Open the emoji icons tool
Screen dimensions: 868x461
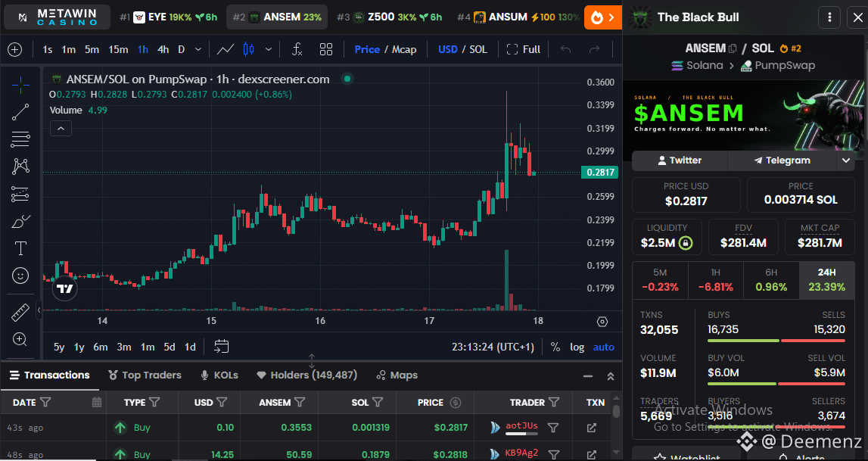point(20,276)
